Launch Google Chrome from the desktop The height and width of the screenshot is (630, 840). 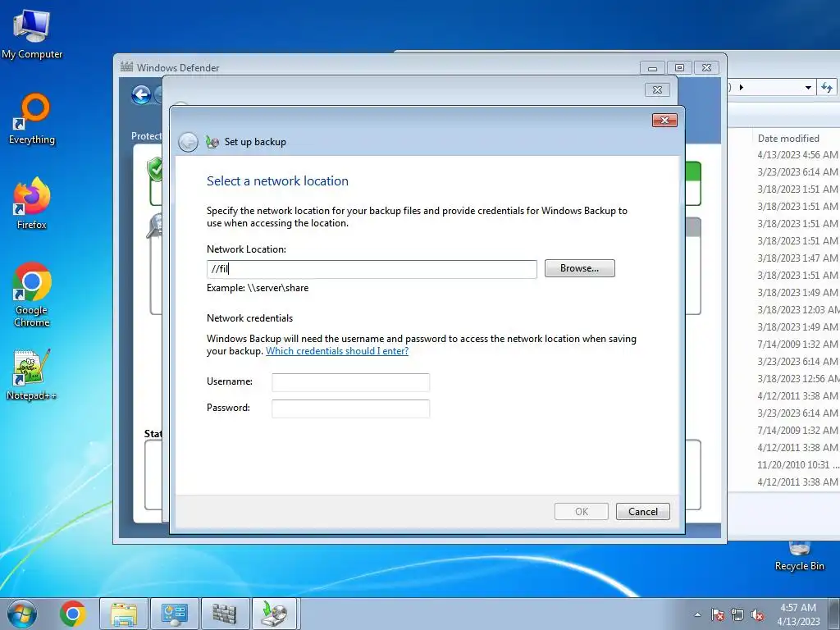[32, 294]
